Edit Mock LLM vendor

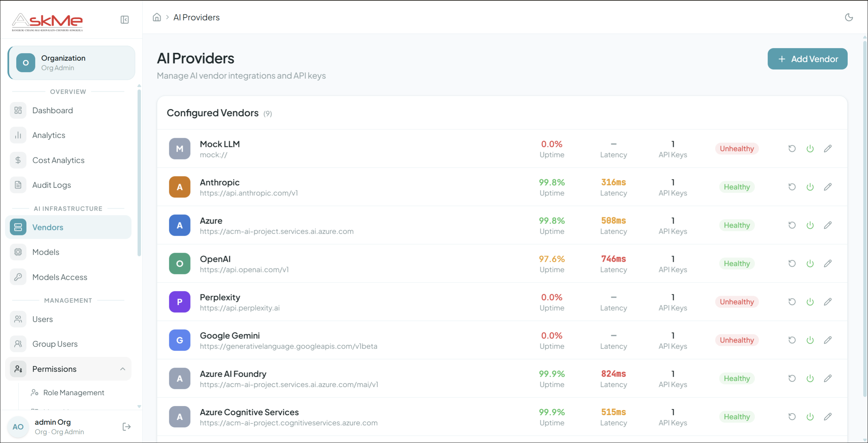[x=828, y=149]
